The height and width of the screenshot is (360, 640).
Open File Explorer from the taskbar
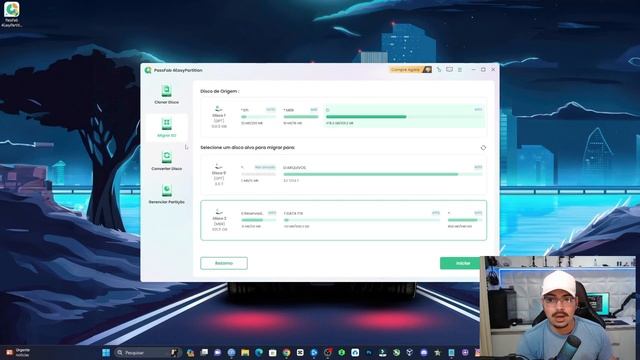click(x=245, y=353)
